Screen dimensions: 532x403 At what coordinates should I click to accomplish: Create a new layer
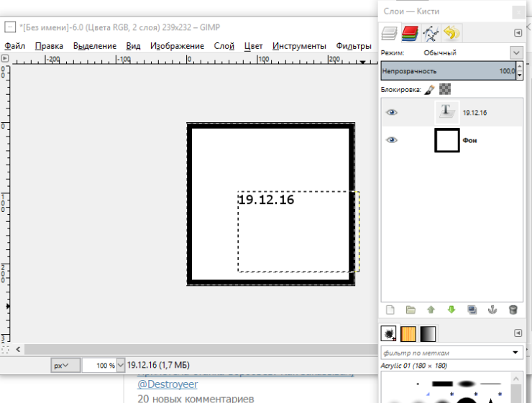click(390, 310)
